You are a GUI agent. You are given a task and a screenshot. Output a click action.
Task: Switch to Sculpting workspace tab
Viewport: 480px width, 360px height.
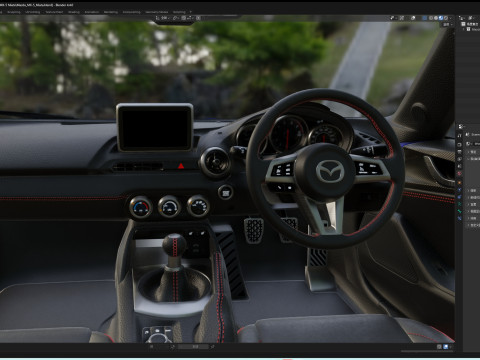[x=14, y=12]
